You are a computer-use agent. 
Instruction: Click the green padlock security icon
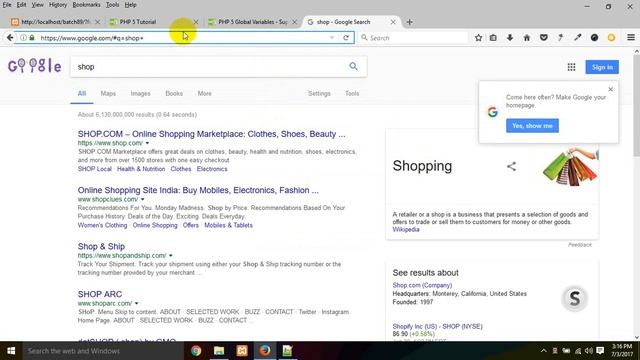pyautogui.click(x=32, y=38)
